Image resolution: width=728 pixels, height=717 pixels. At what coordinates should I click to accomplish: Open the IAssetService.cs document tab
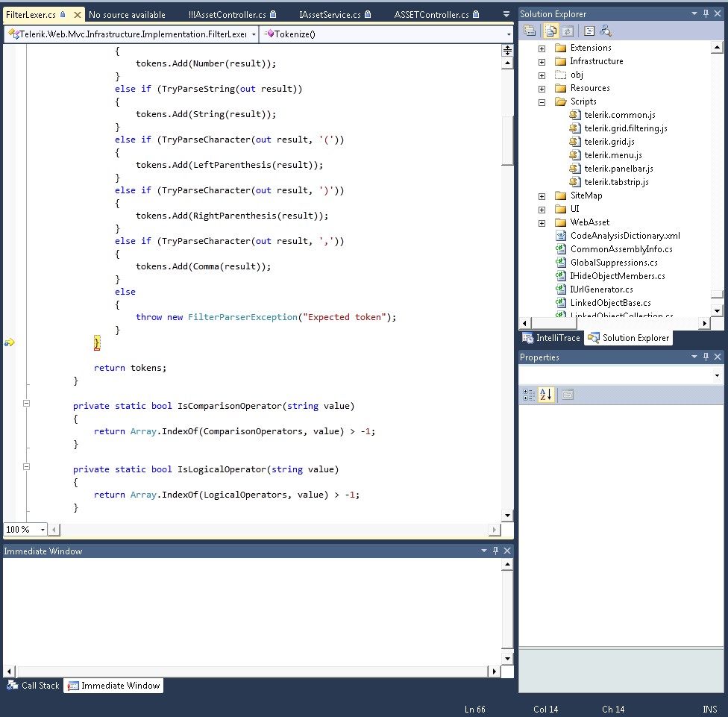pyautogui.click(x=335, y=15)
